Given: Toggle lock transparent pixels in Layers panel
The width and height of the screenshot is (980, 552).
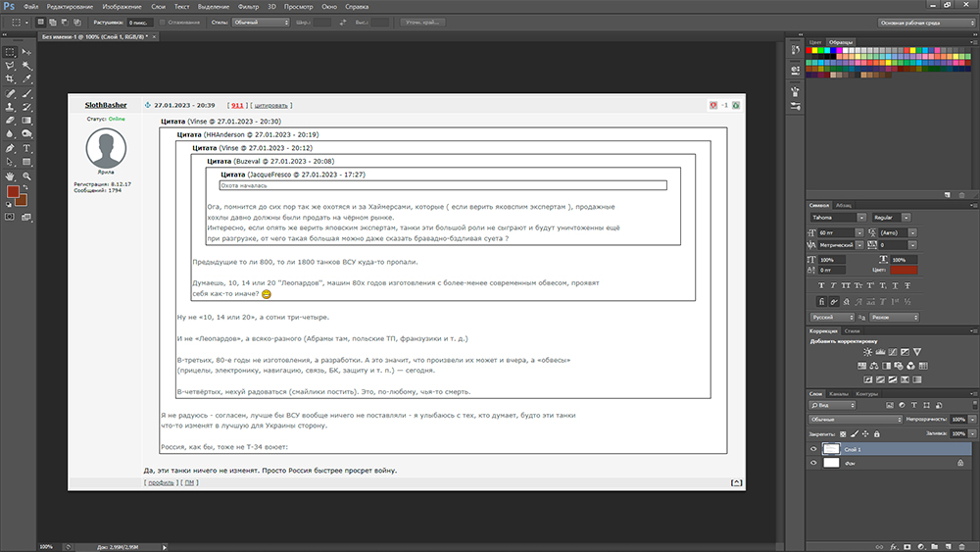Looking at the screenshot, I should [x=843, y=433].
